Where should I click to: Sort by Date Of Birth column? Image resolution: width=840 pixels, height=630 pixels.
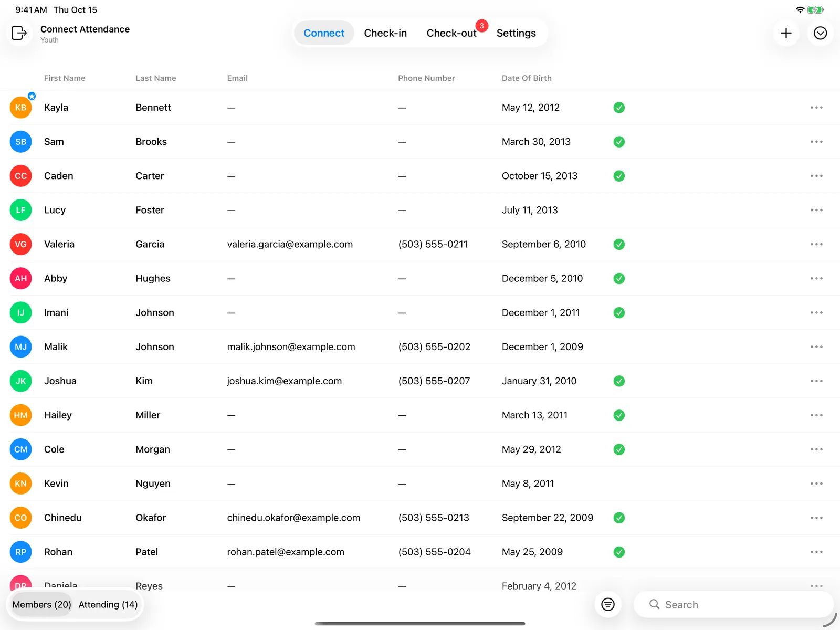tap(527, 78)
